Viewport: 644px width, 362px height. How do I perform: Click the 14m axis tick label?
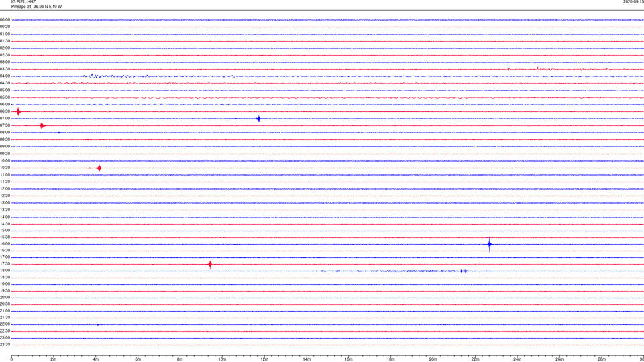coord(307,359)
